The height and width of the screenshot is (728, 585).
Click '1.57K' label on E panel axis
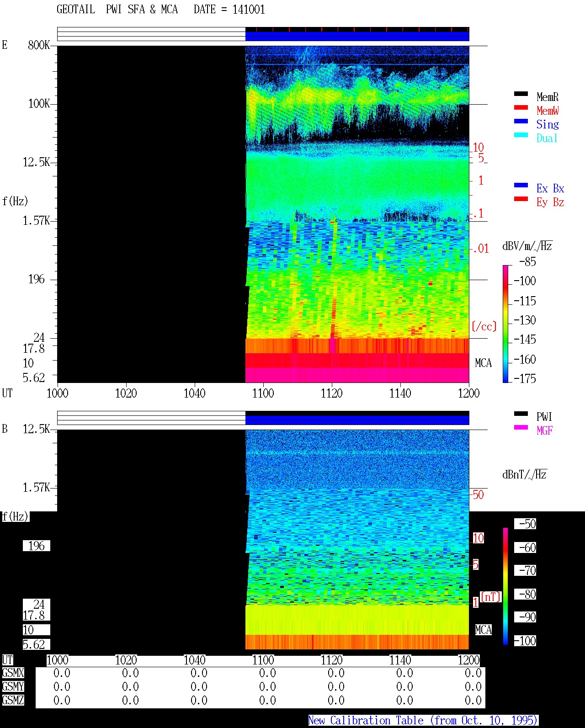[x=36, y=220]
